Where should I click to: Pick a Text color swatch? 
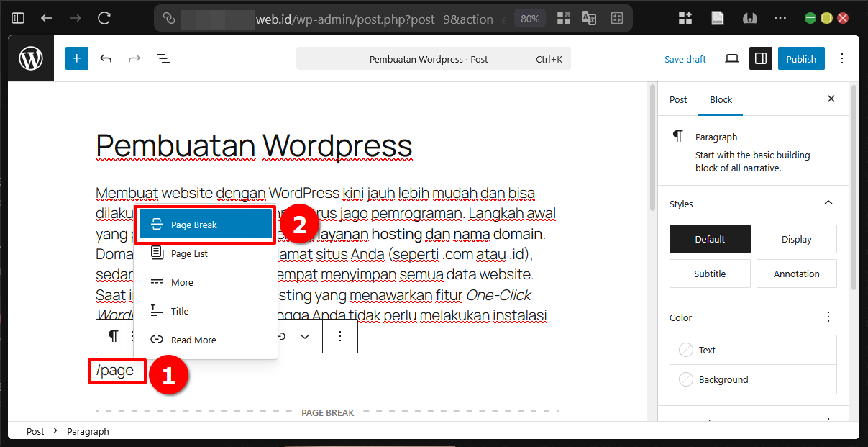pyautogui.click(x=685, y=349)
